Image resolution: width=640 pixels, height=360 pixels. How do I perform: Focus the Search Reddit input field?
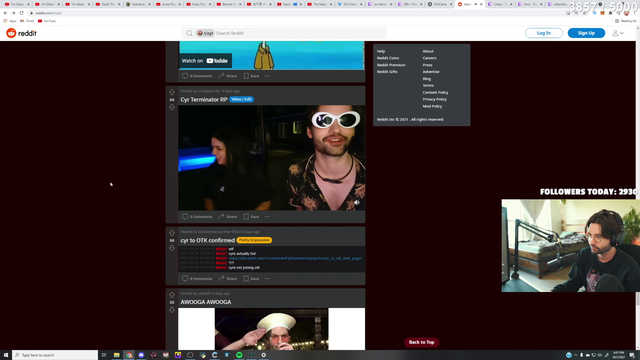pyautogui.click(x=300, y=33)
